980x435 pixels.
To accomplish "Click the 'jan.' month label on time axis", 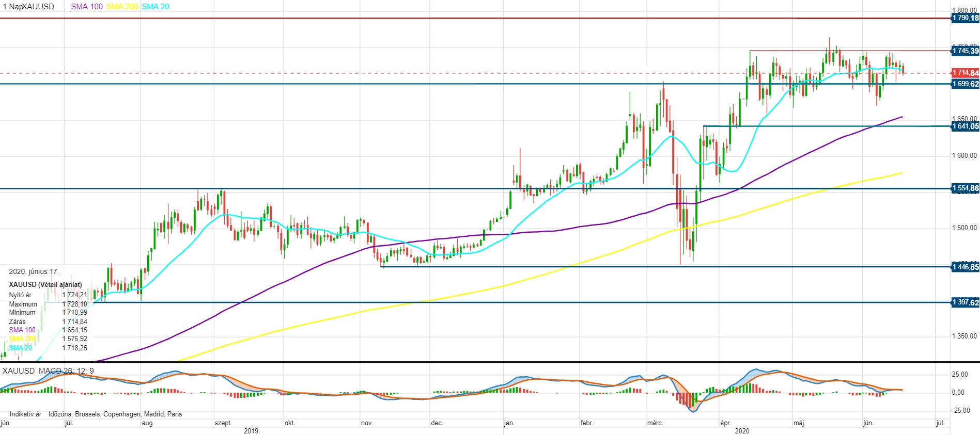I will click(509, 423).
